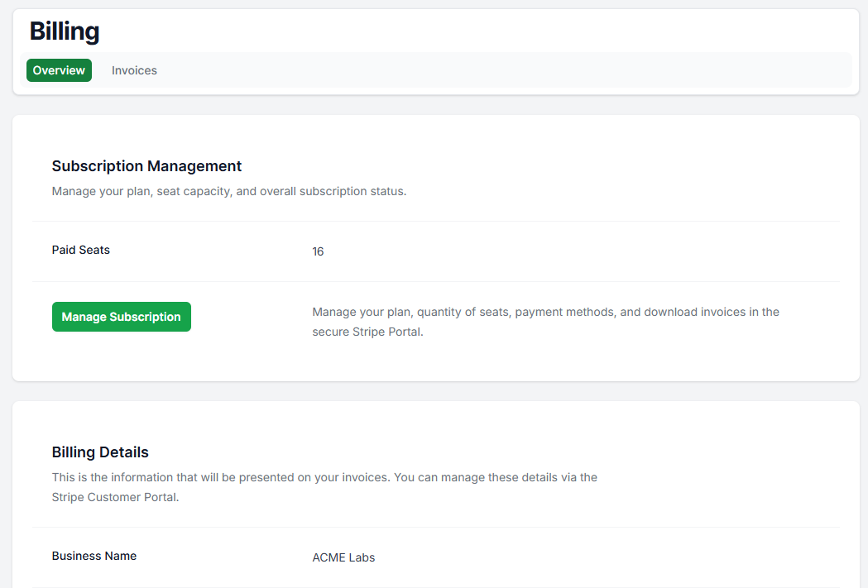The height and width of the screenshot is (588, 868).
Task: Click the ACME Labs business name value
Action: point(343,557)
